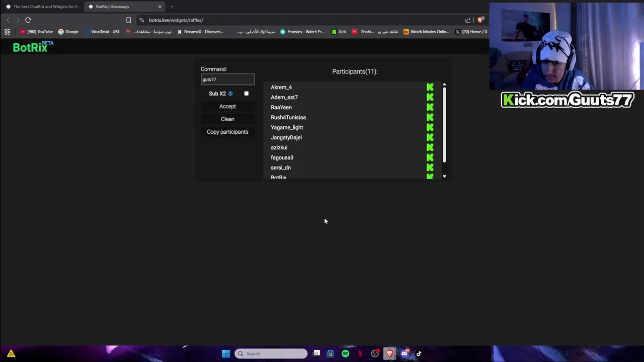This screenshot has width=644, height=362.
Task: Select participant JangatyDajel
Action: [x=286, y=137]
